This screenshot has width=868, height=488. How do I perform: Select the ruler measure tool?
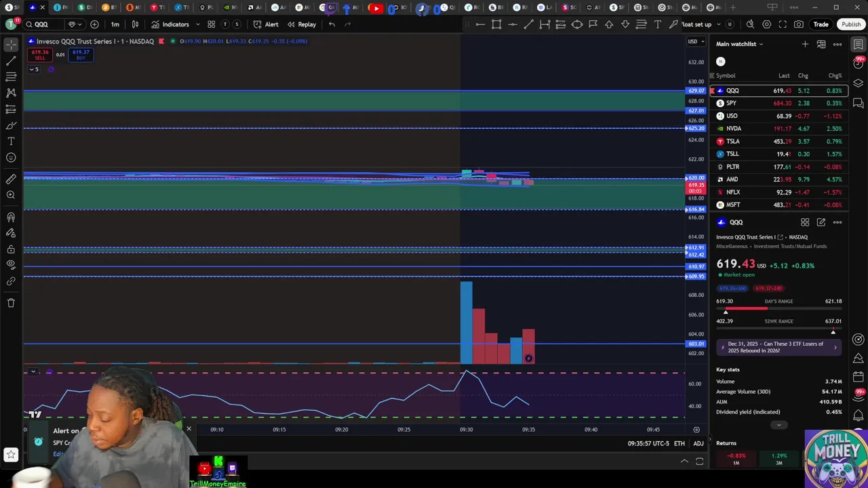coord(11,179)
